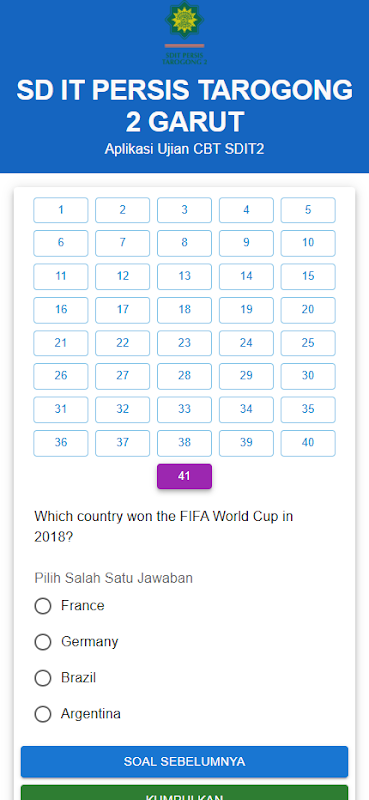
Task: Click the highlighted question 41 button
Action: pyautogui.click(x=184, y=477)
